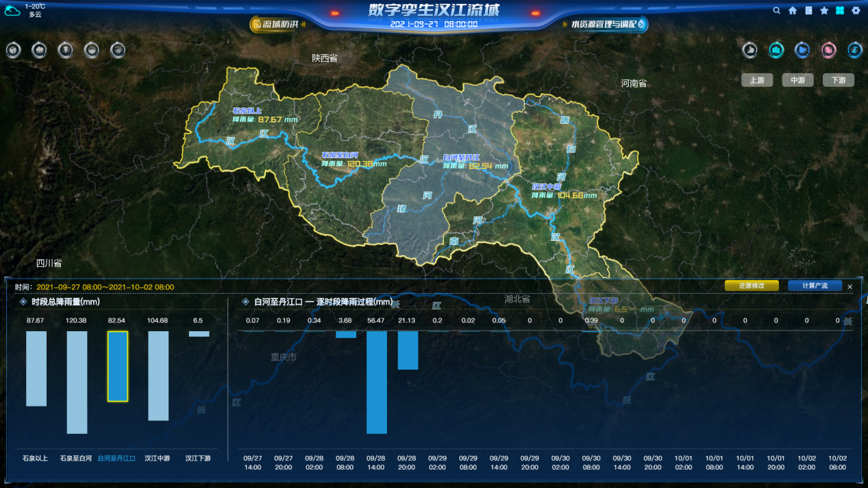This screenshot has width=868, height=488.
Task: Click the blue I-beam round icon
Action: (x=854, y=50)
